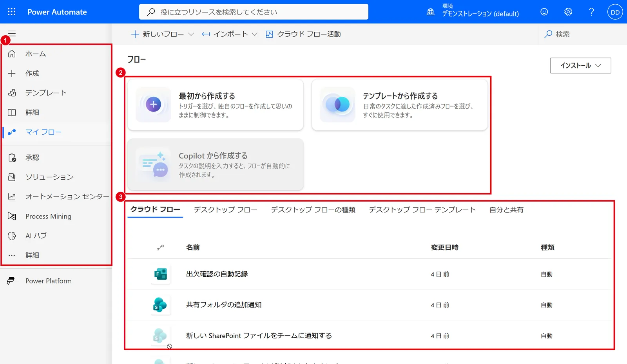Open the テンプレートから作成する card
This screenshot has width=627, height=364.
tap(399, 105)
